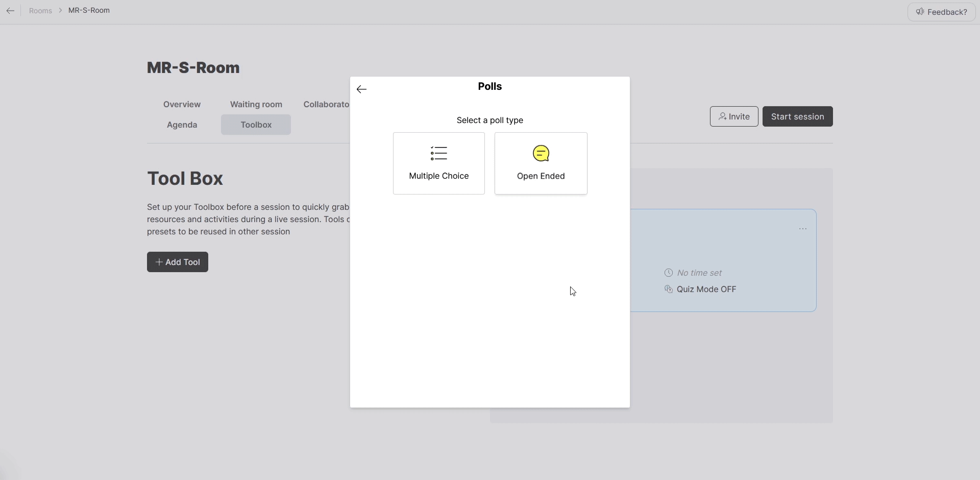
Task: Open the Rooms breadcrumb link
Action: tap(40, 11)
